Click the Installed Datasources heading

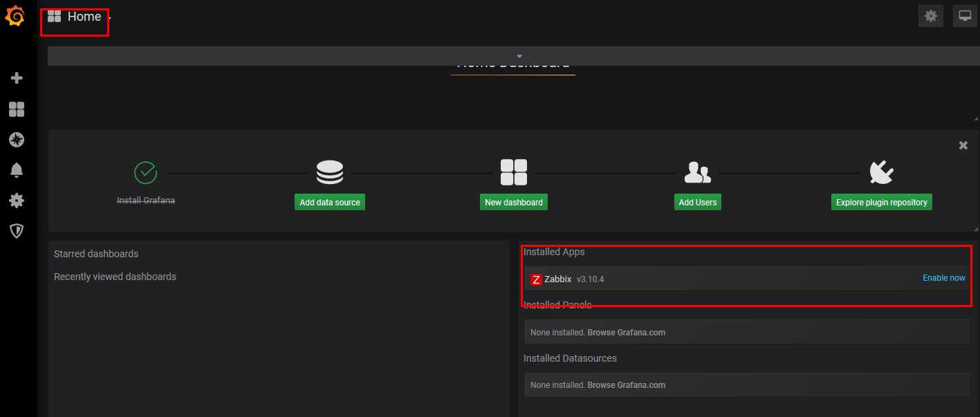570,358
